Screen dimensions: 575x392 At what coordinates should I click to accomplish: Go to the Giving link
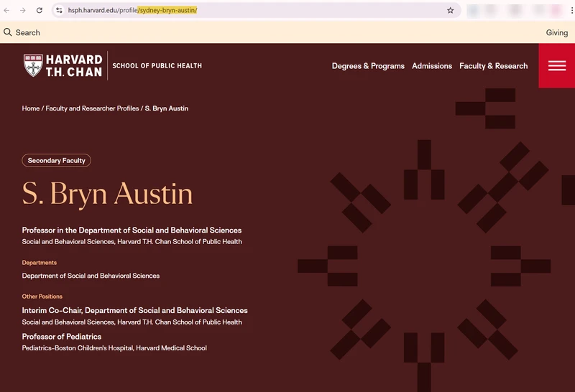[556, 32]
